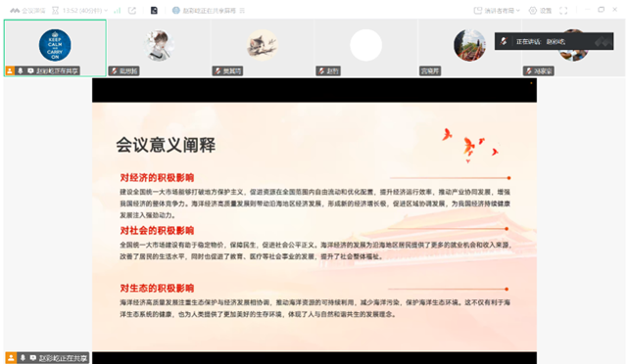The width and height of the screenshot is (629, 364).
Task: Click muted mic icon in the 正在讲话 speaking popup
Action: [x=504, y=41]
